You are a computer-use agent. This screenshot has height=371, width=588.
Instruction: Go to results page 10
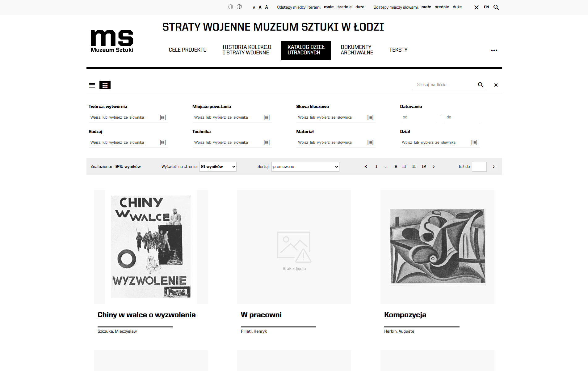coord(404,167)
